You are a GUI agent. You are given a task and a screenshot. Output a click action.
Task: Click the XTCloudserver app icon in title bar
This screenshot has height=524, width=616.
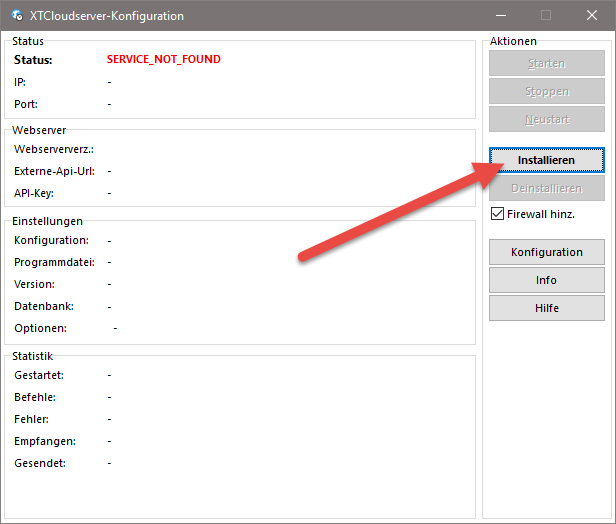coord(17,15)
